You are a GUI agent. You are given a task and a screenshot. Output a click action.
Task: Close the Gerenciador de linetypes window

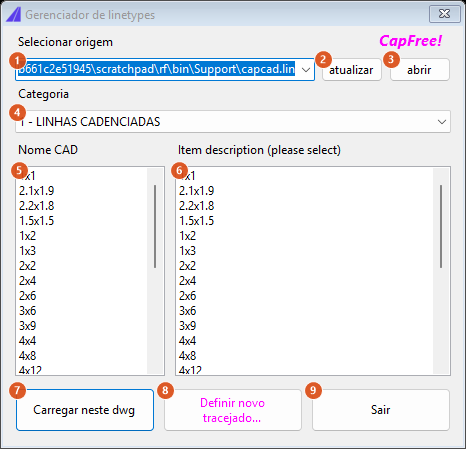pos(444,14)
